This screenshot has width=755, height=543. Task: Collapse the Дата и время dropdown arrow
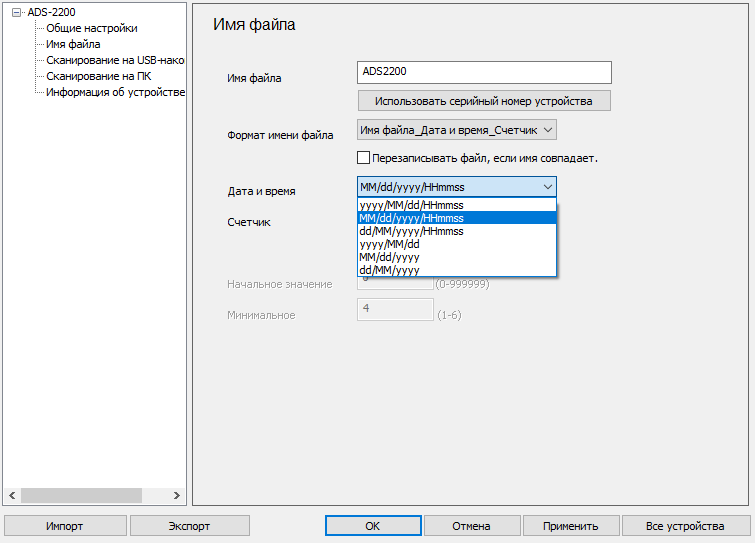547,187
